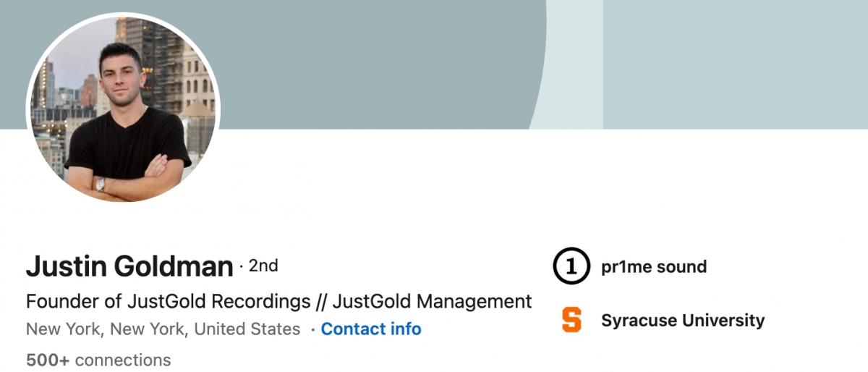Viewport: 868px width, 372px height.
Task: Click the "United States" part of location
Action: [247, 329]
